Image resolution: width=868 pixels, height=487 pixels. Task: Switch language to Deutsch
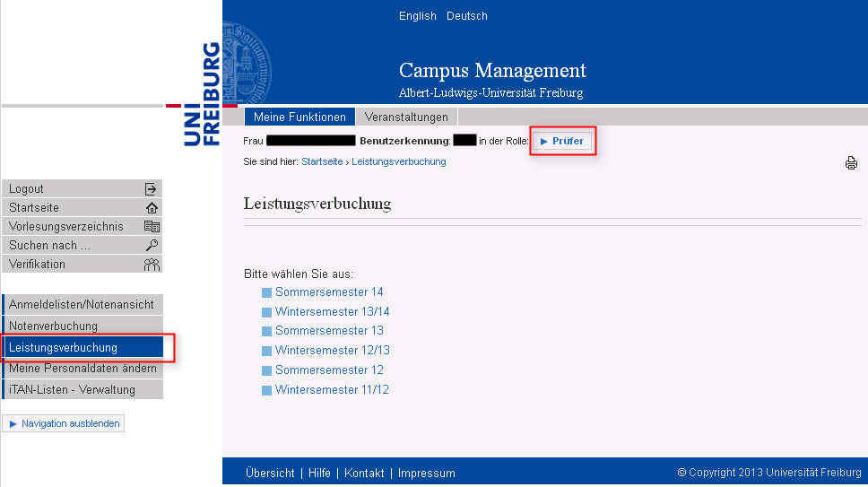(466, 16)
